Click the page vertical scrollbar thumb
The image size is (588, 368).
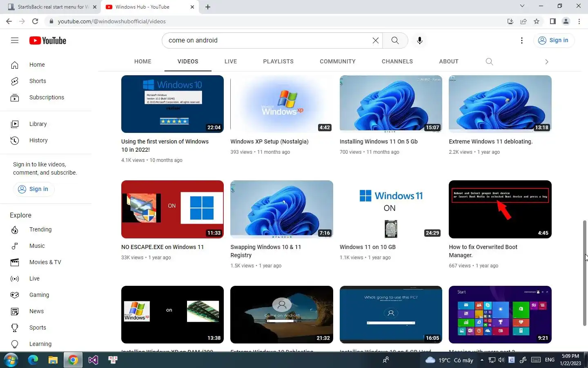pyautogui.click(x=585, y=273)
